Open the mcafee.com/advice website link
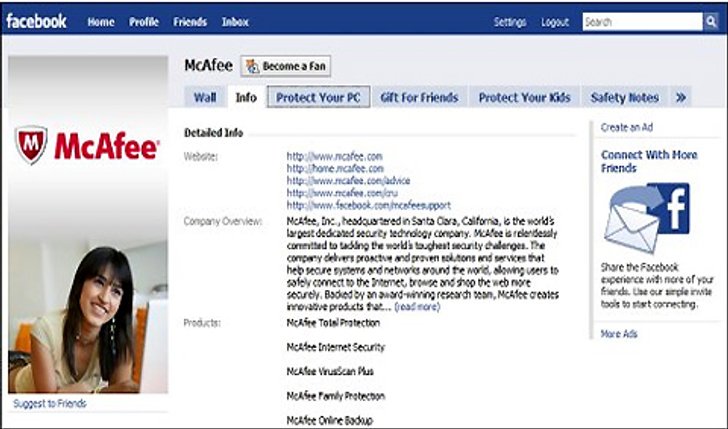Screen dimensions: 728x429 click(348, 181)
